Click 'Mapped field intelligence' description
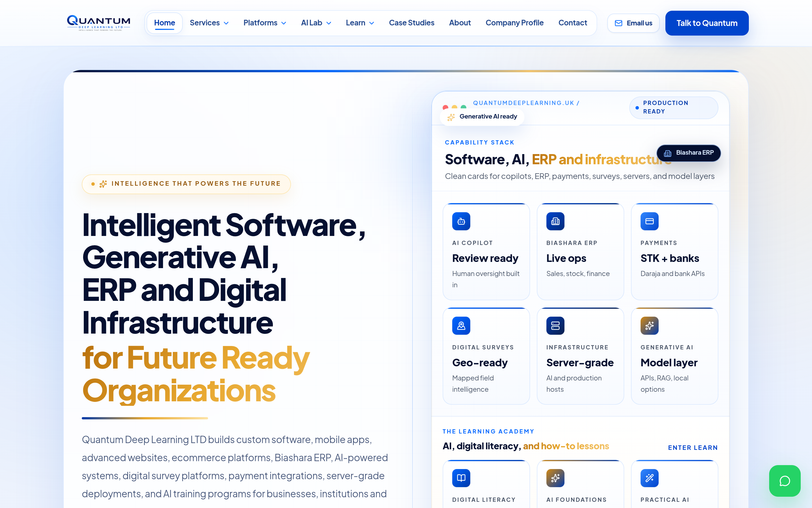The image size is (812, 508). [473, 383]
